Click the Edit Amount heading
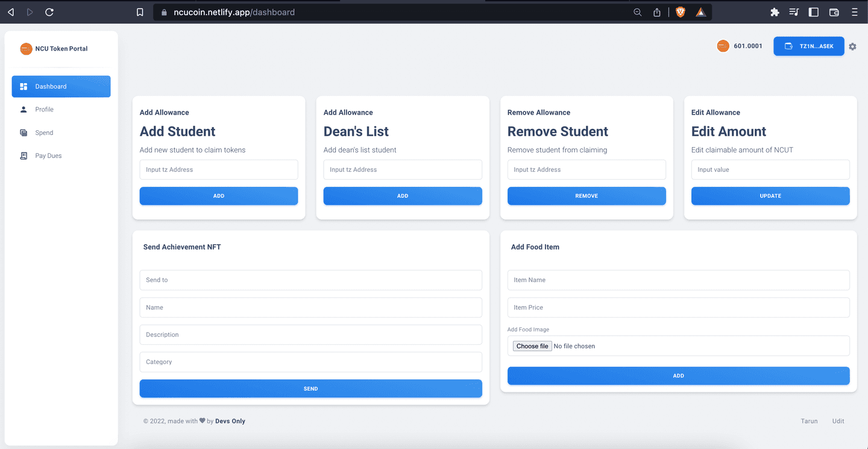The image size is (868, 449). (x=729, y=131)
